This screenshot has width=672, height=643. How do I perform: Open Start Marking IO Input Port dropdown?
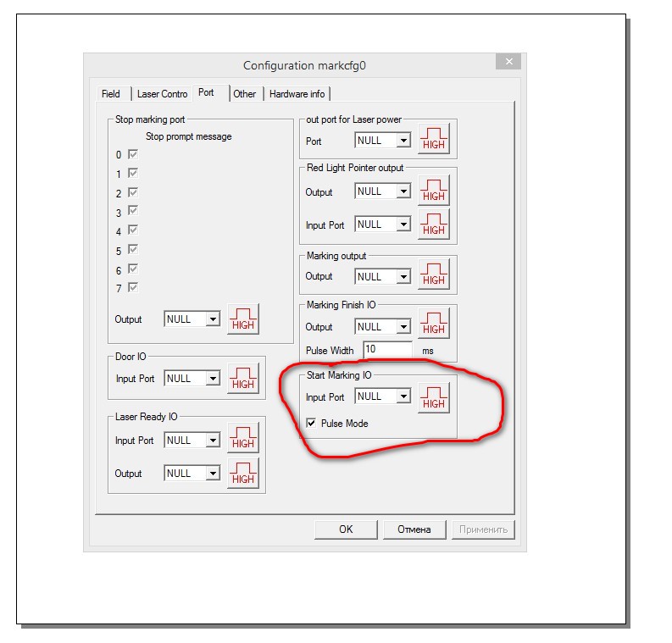point(403,396)
